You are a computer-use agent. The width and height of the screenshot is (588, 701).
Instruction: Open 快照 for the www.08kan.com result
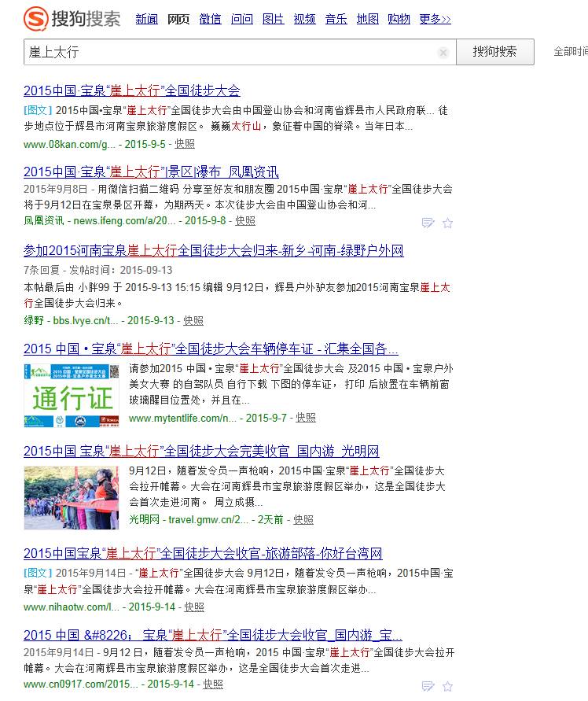coord(185,144)
